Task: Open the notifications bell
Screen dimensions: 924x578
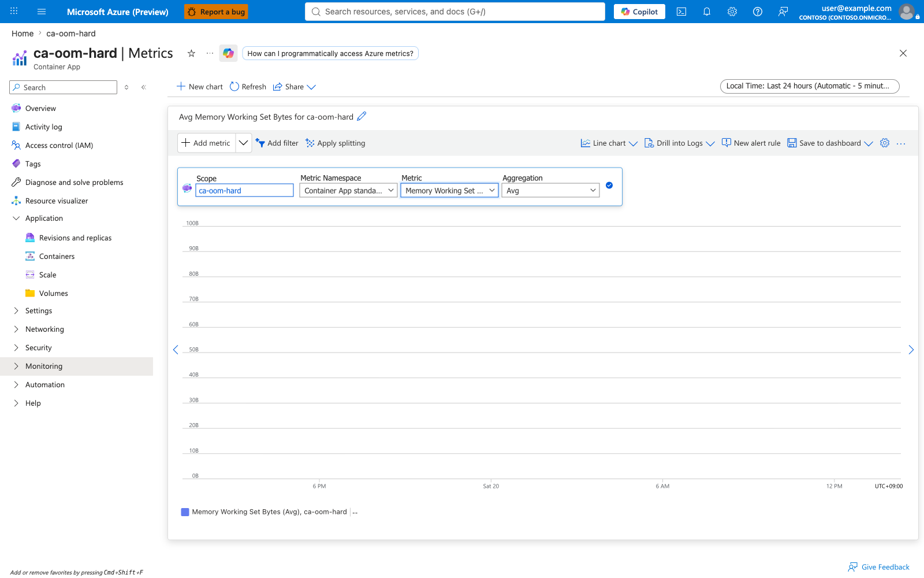Action: [x=707, y=12]
